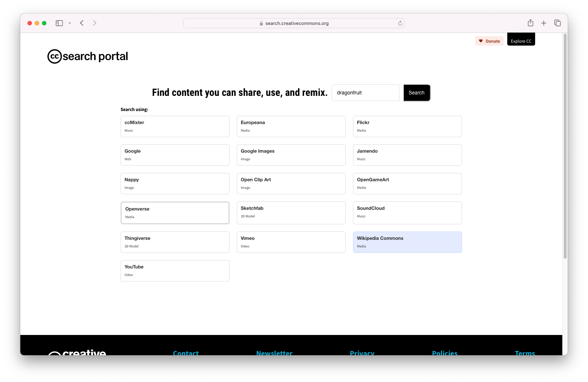The width and height of the screenshot is (588, 382).
Task: Click the search.creativecommons.org address bar
Action: [x=294, y=23]
